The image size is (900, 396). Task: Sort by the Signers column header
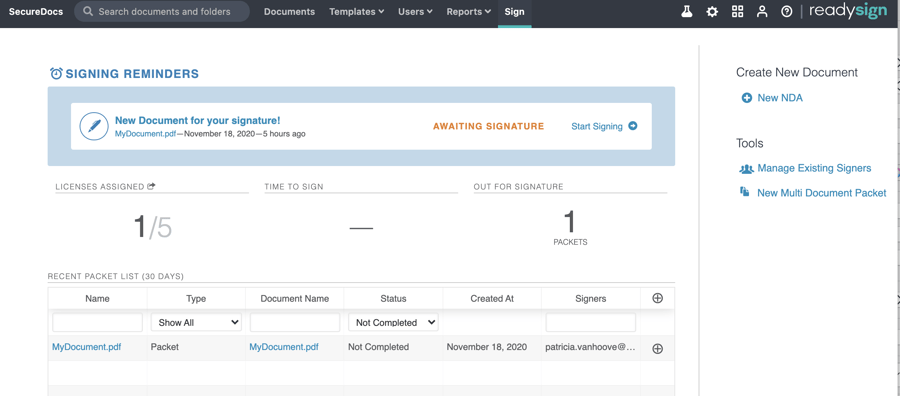click(x=591, y=298)
